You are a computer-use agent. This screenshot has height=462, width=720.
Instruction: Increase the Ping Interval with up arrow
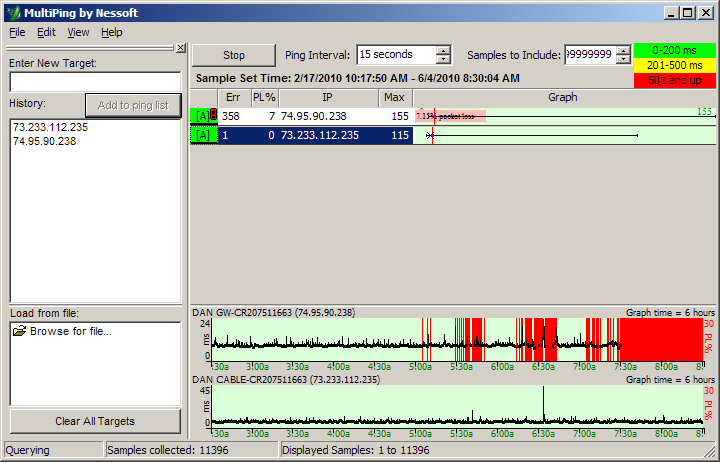(x=443, y=50)
